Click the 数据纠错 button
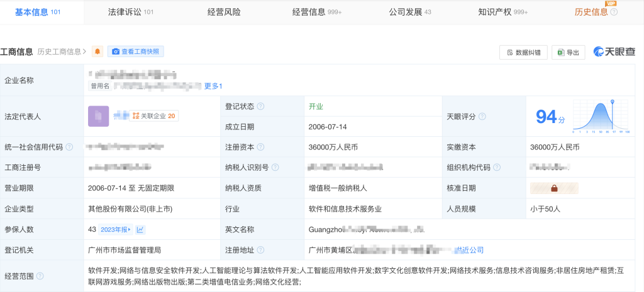 point(523,52)
